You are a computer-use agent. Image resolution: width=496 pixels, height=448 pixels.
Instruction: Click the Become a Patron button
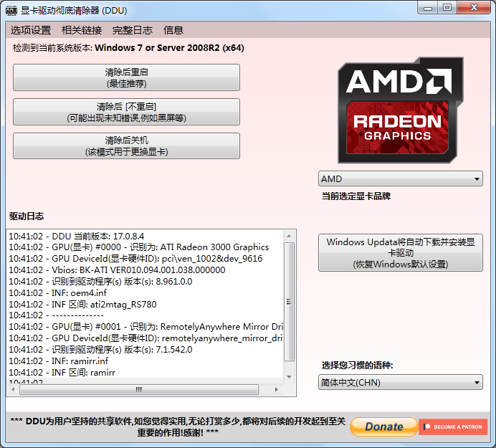tap(453, 426)
